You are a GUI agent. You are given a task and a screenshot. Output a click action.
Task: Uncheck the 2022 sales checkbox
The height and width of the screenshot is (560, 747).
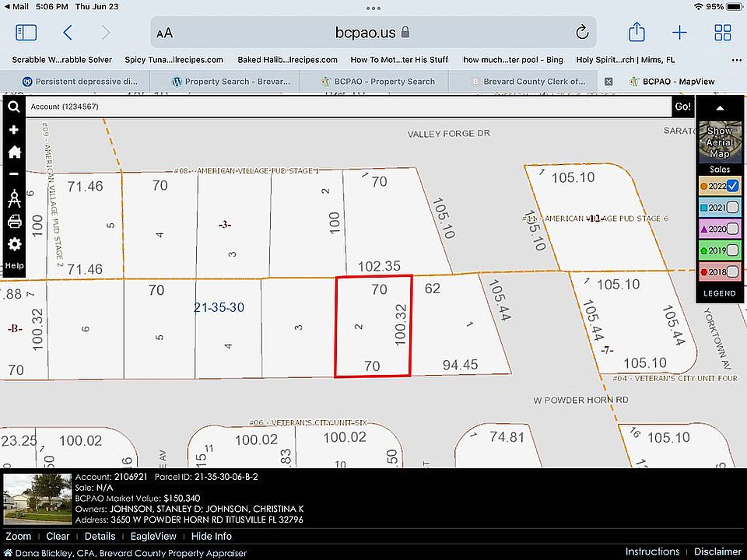[x=732, y=185]
